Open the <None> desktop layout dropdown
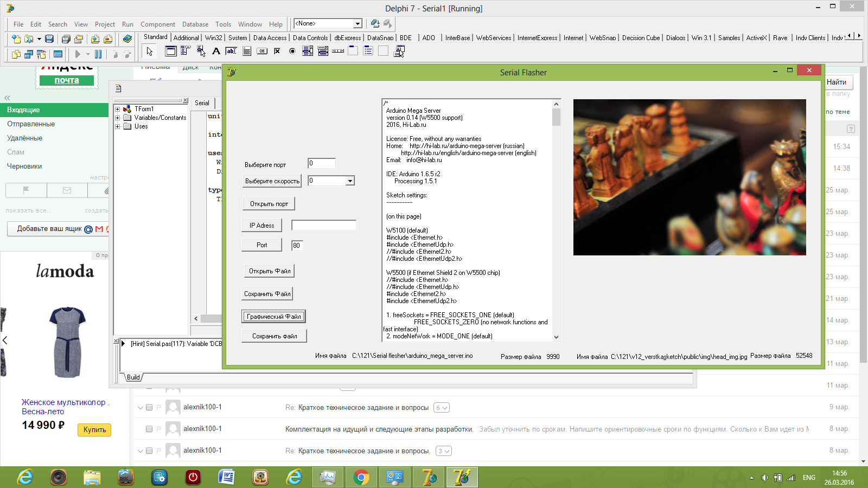 358,24
